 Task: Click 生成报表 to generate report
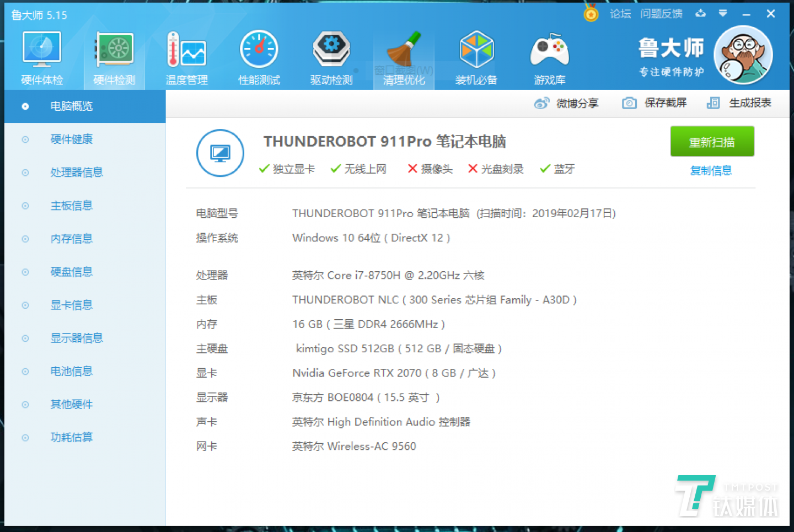pos(740,103)
